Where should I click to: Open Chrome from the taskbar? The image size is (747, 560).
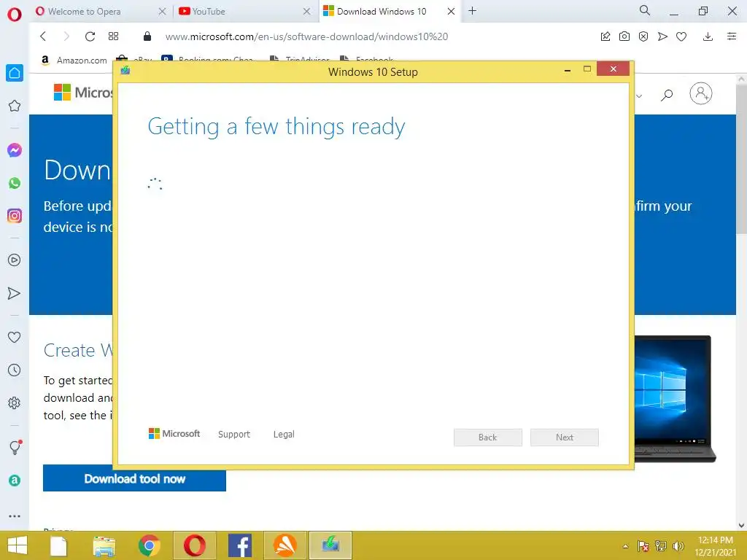pos(149,545)
